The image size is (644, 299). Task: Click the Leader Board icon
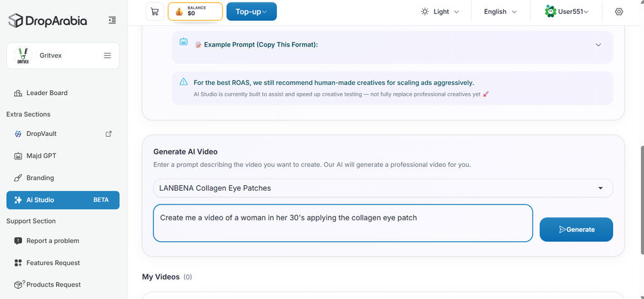click(18, 93)
